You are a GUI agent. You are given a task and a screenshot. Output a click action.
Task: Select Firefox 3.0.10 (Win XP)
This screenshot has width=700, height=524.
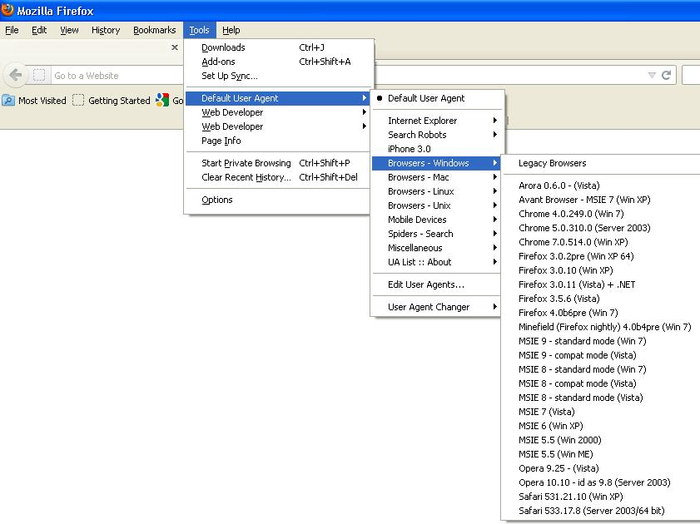pyautogui.click(x=601, y=270)
